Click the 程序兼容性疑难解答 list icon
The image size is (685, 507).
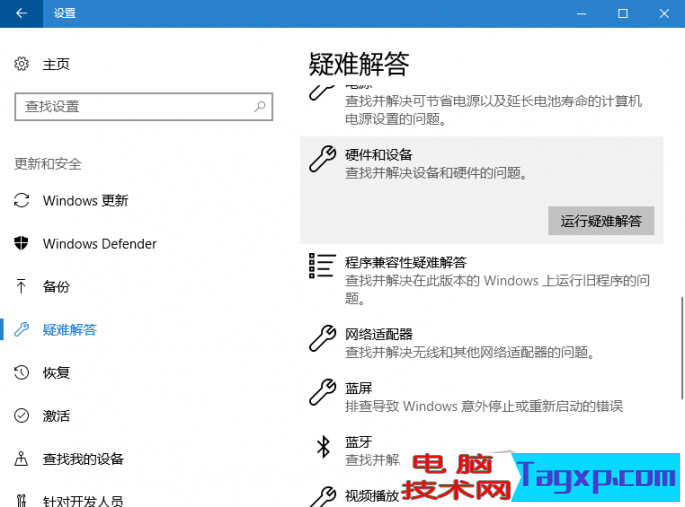click(322, 266)
